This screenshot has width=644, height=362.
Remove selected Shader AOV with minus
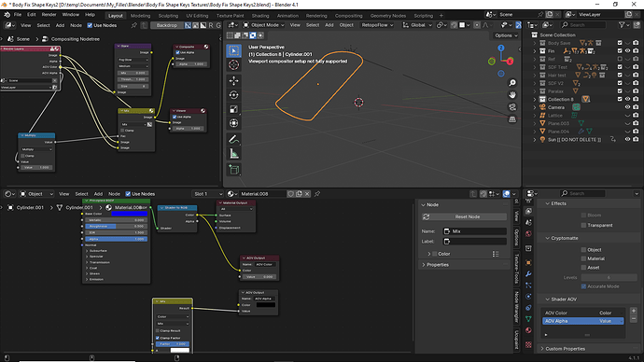[634, 318]
